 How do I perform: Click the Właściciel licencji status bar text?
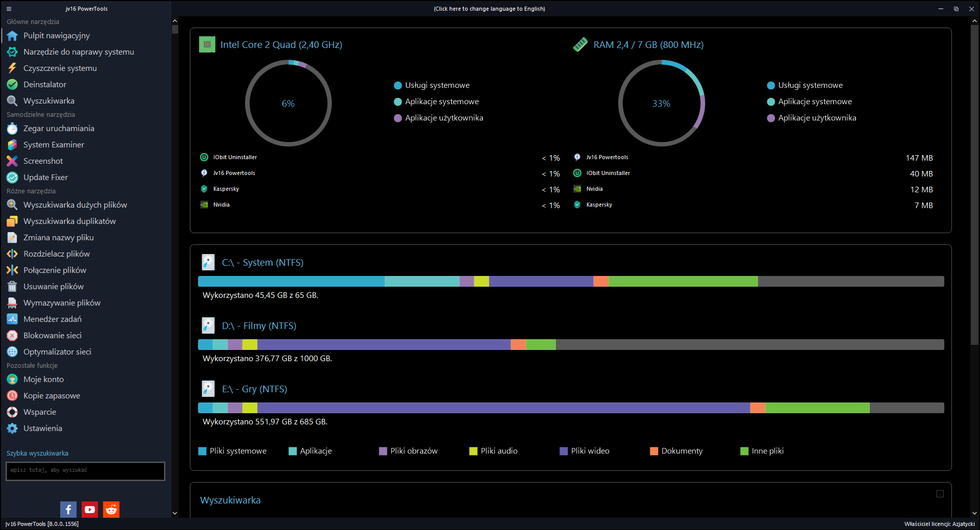939,524
